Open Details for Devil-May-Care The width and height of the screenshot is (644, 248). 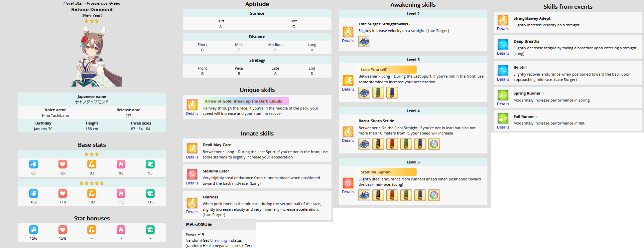coord(192,157)
